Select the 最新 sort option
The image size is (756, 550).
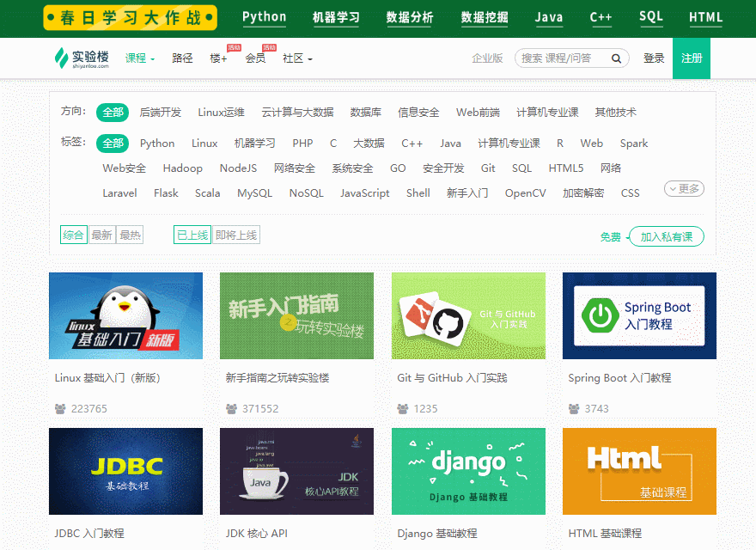[x=101, y=235]
